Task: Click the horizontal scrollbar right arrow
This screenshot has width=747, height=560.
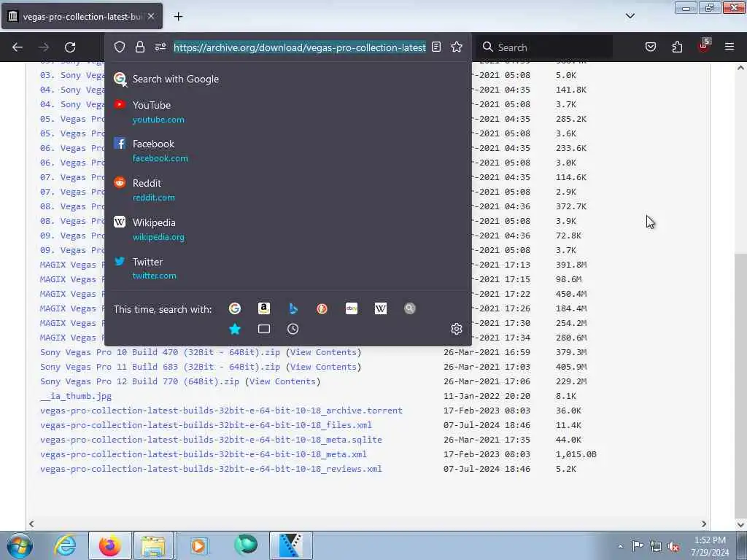Action: [704, 524]
